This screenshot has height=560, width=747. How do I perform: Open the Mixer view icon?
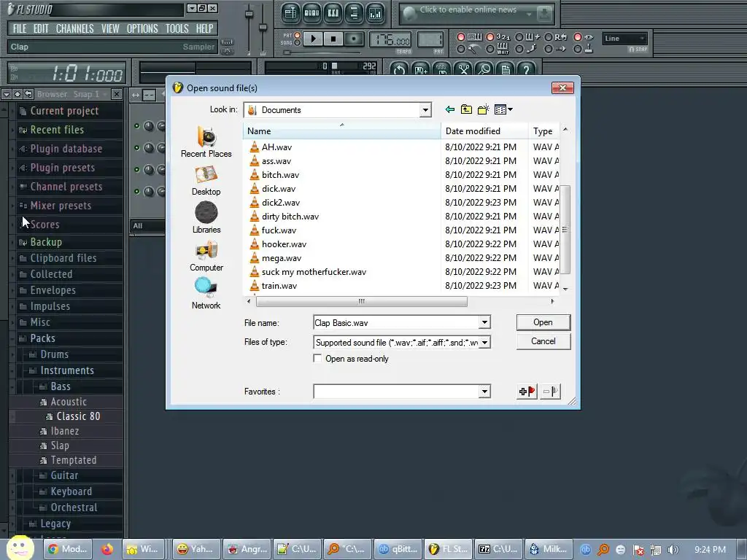tap(376, 13)
